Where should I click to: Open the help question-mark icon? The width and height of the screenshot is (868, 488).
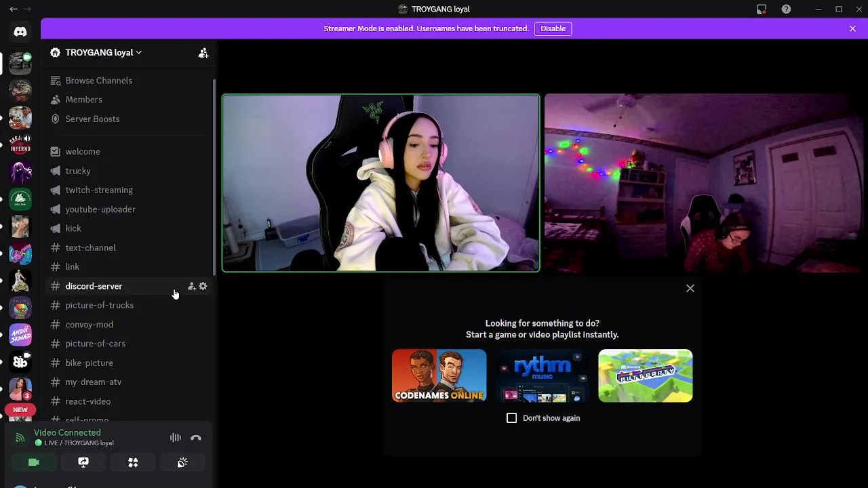click(786, 9)
